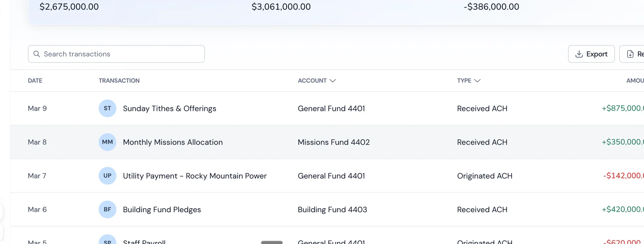Click the Export button

[x=591, y=54]
